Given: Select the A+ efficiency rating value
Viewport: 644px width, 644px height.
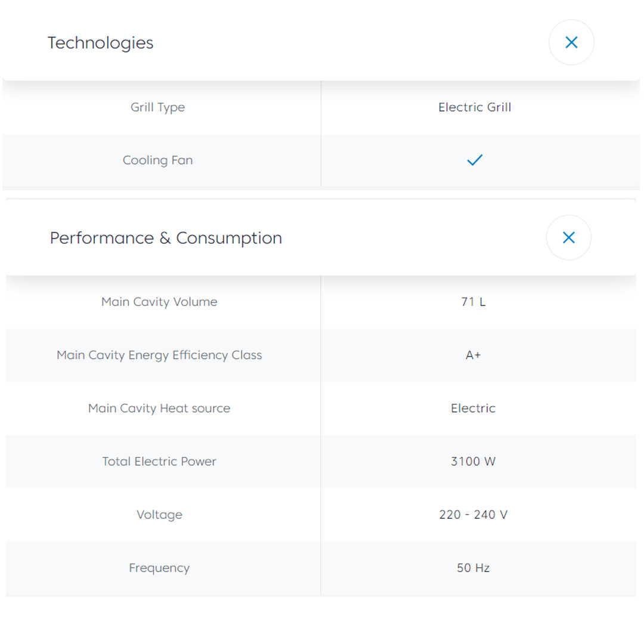Looking at the screenshot, I should click(473, 355).
